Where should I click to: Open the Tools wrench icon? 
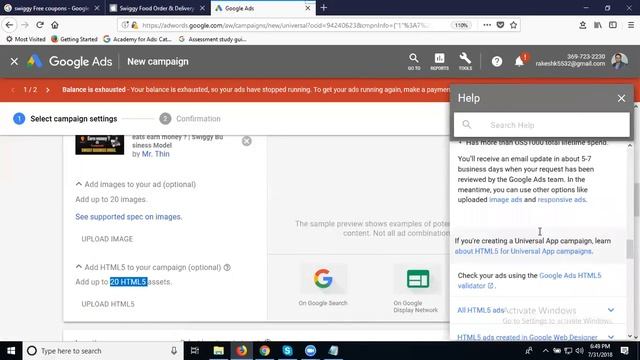(x=465, y=62)
